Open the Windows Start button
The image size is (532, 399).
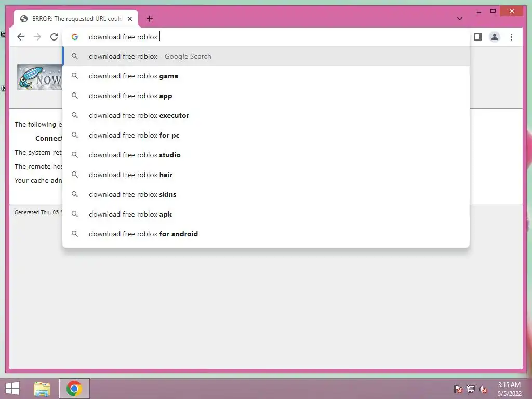pyautogui.click(x=12, y=389)
